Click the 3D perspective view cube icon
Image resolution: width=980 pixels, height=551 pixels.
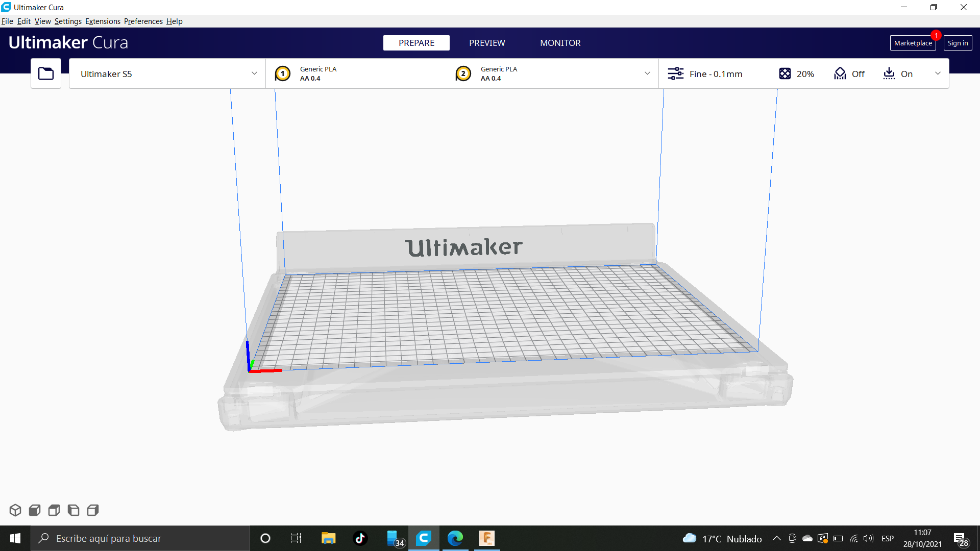click(15, 510)
